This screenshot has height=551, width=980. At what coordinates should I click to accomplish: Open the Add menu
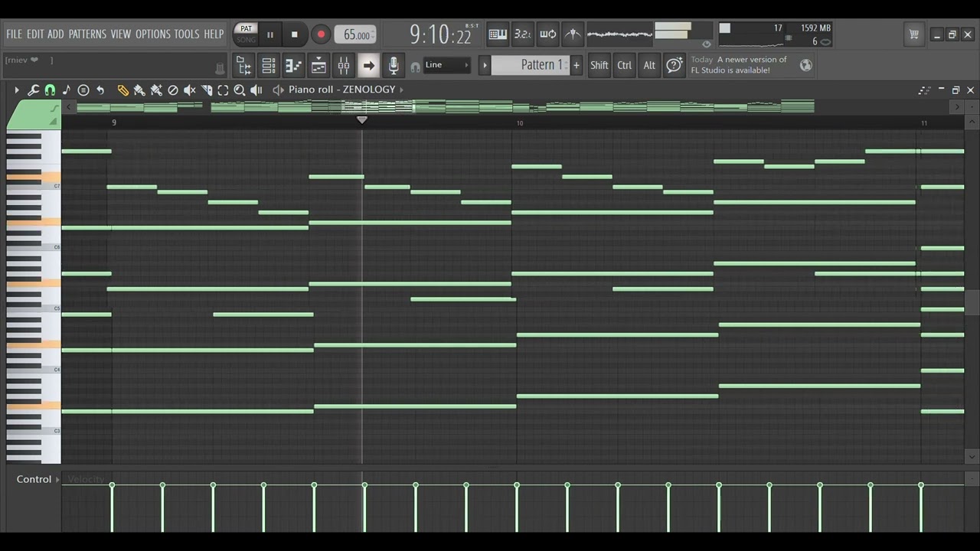click(56, 34)
